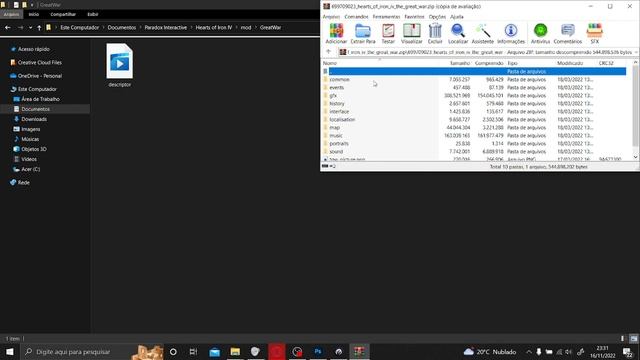Open the Assistente wizard icon
640x360 pixels.
pyautogui.click(x=482, y=33)
